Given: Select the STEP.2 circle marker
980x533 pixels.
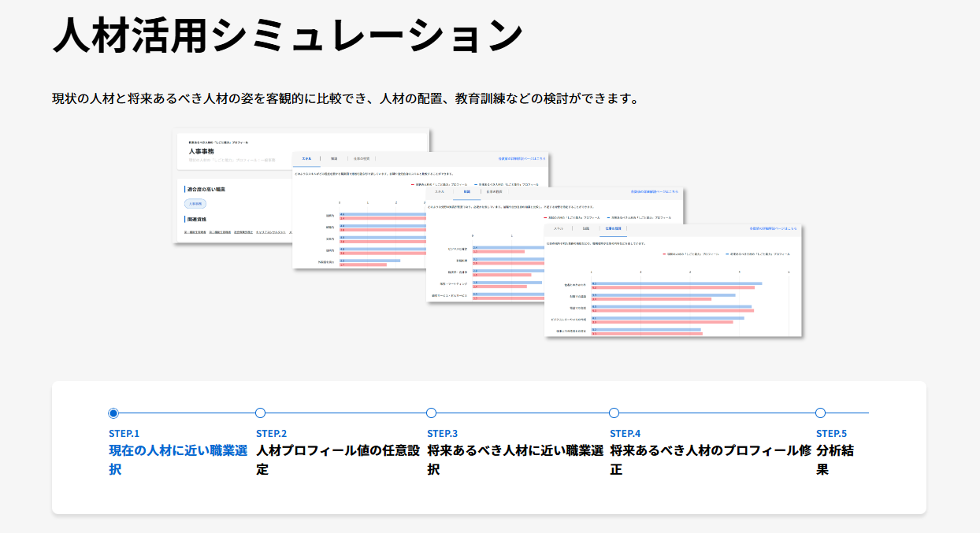Looking at the screenshot, I should click(261, 413).
